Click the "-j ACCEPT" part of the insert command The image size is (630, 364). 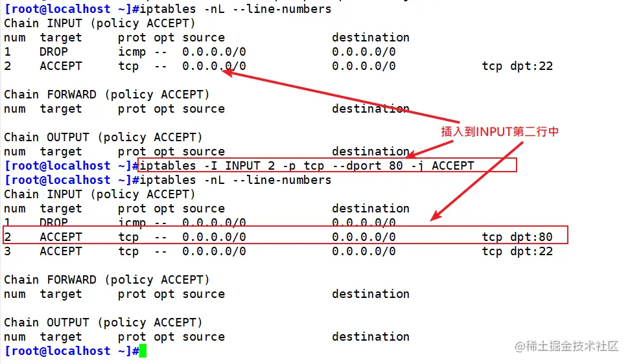[443, 166]
